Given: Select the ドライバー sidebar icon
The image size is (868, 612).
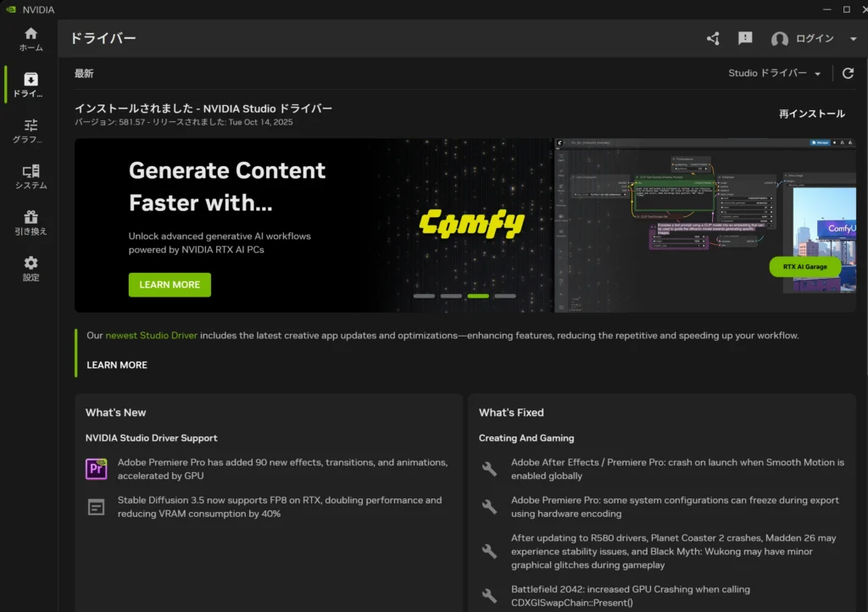Looking at the screenshot, I should (x=31, y=85).
